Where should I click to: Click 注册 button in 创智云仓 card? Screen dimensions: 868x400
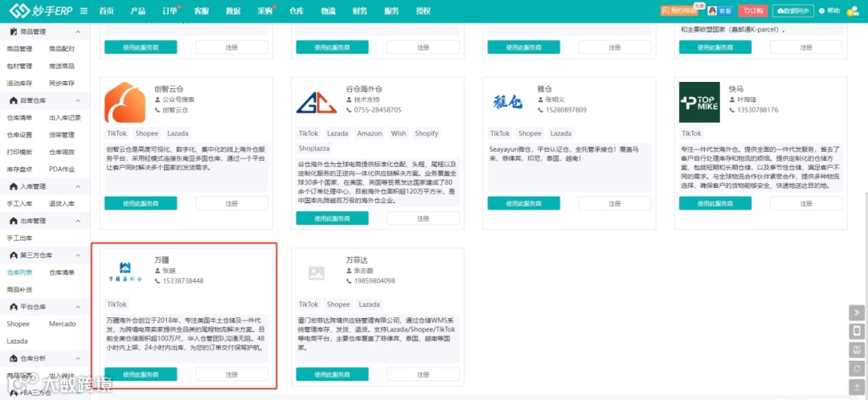click(231, 203)
